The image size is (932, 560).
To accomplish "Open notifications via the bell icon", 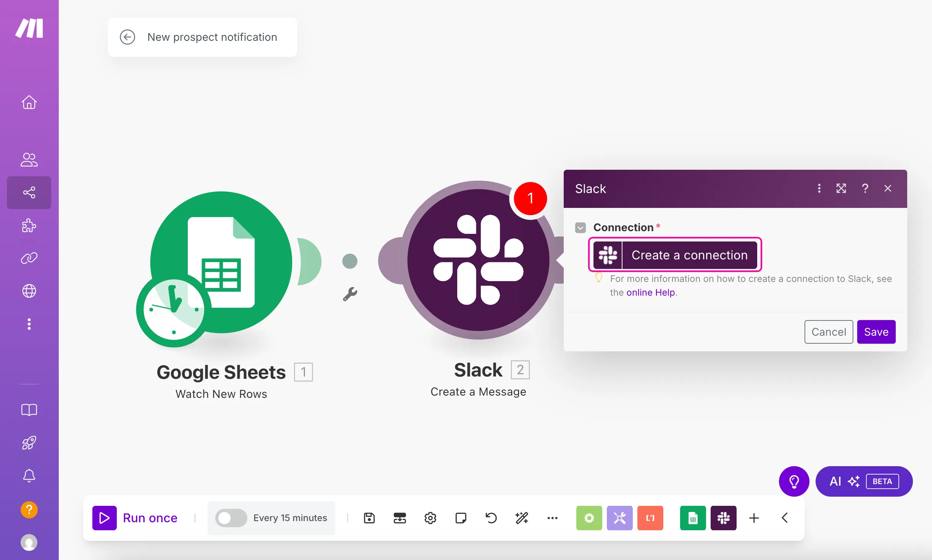I will [x=29, y=476].
